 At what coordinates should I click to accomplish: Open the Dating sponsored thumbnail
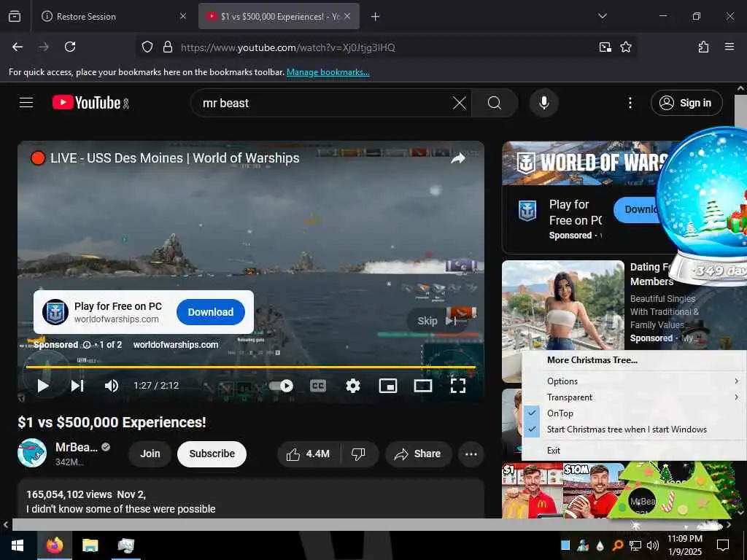562,306
